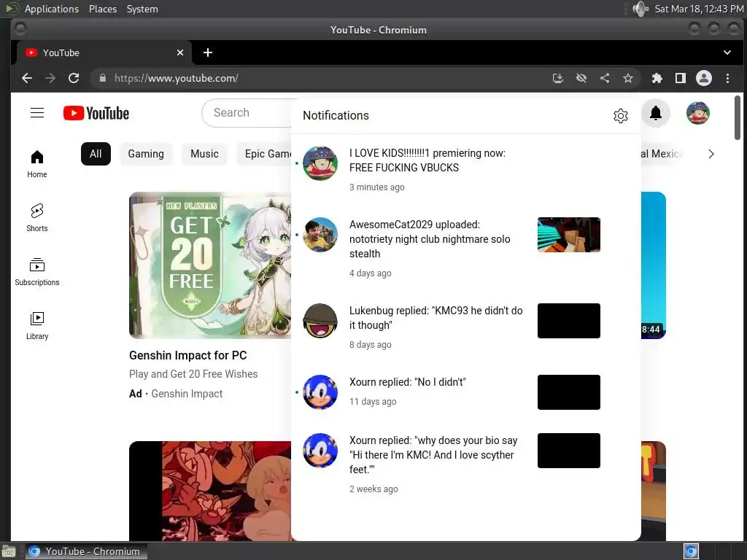Screen dimensions: 747x560
Task: Go back in Chromium
Action: pyautogui.click(x=27, y=78)
